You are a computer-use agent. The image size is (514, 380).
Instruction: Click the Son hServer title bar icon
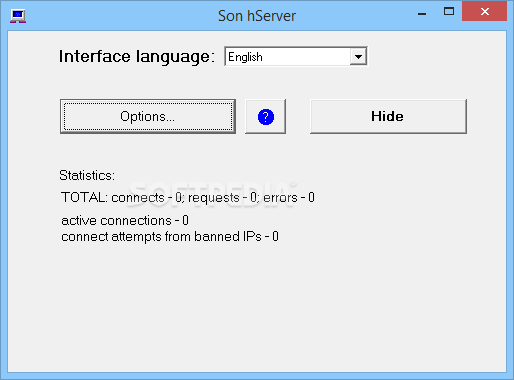coord(18,16)
